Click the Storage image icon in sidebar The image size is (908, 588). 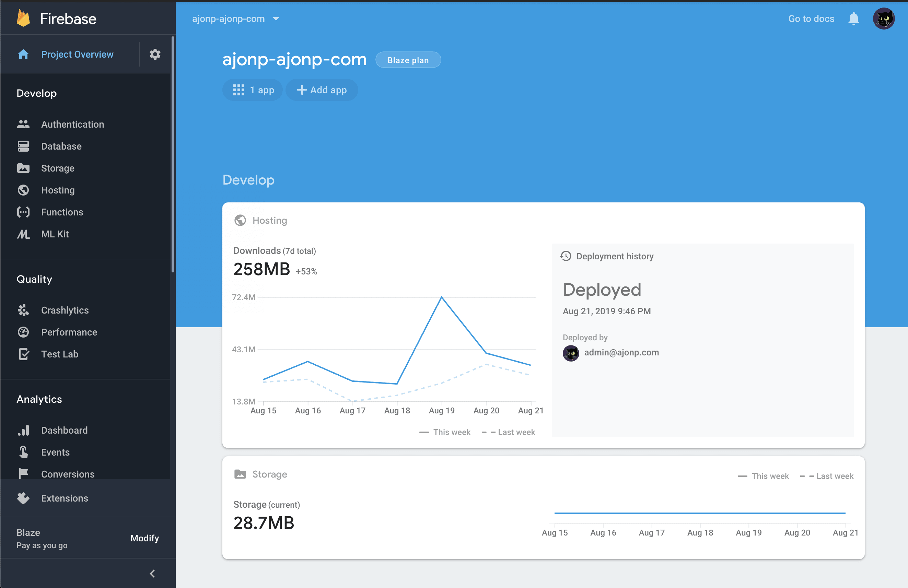coord(23,168)
